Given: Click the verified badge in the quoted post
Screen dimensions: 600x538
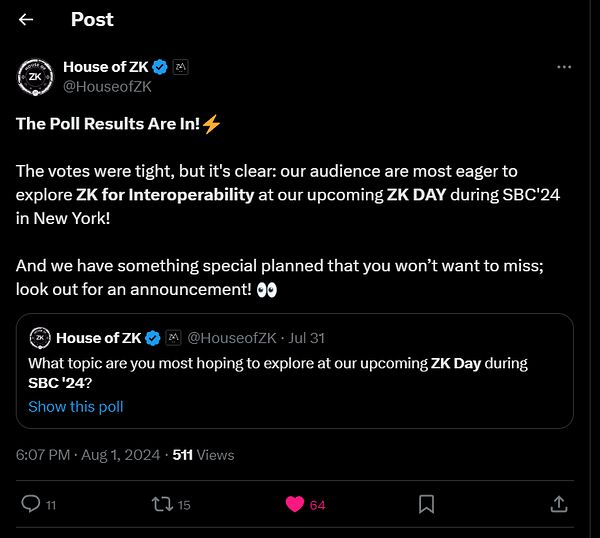Looking at the screenshot, I should [x=154, y=338].
